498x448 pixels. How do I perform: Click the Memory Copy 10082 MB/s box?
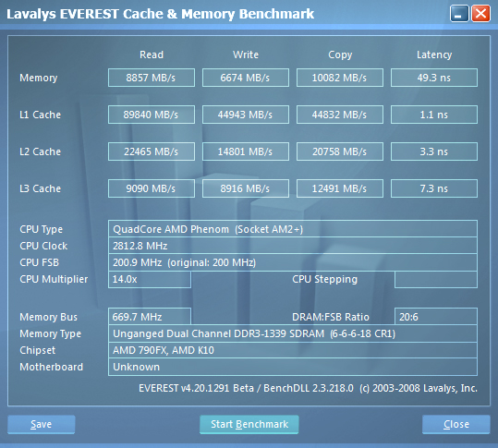tap(340, 78)
